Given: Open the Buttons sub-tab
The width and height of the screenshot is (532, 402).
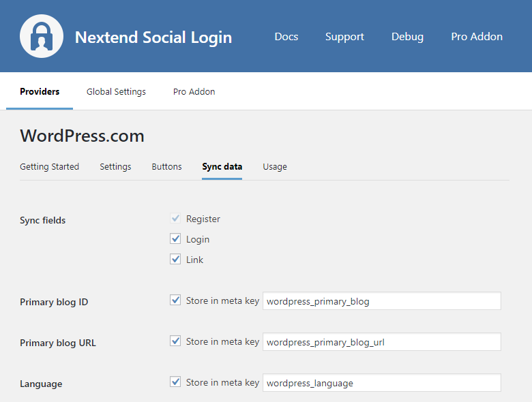Looking at the screenshot, I should pyautogui.click(x=166, y=167).
